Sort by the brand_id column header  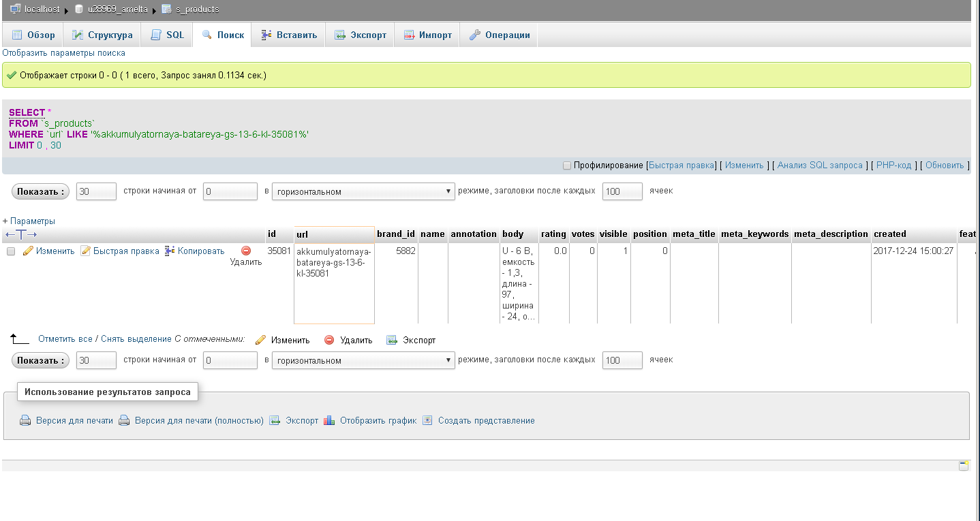click(396, 234)
